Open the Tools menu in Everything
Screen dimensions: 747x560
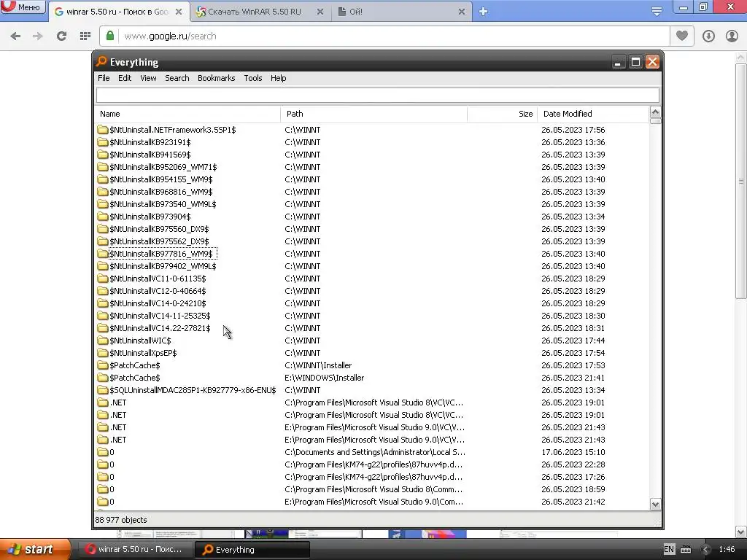(x=253, y=78)
